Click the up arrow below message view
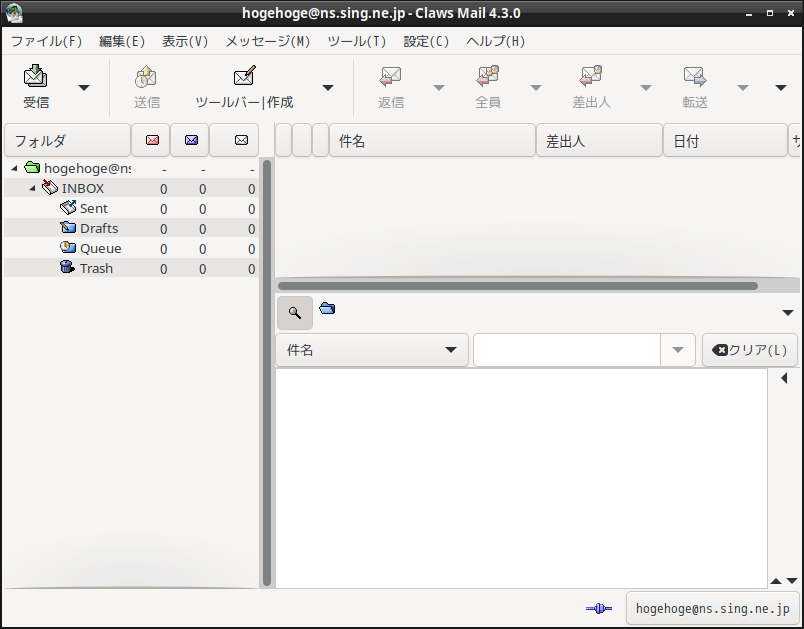804x629 pixels. tap(775, 581)
